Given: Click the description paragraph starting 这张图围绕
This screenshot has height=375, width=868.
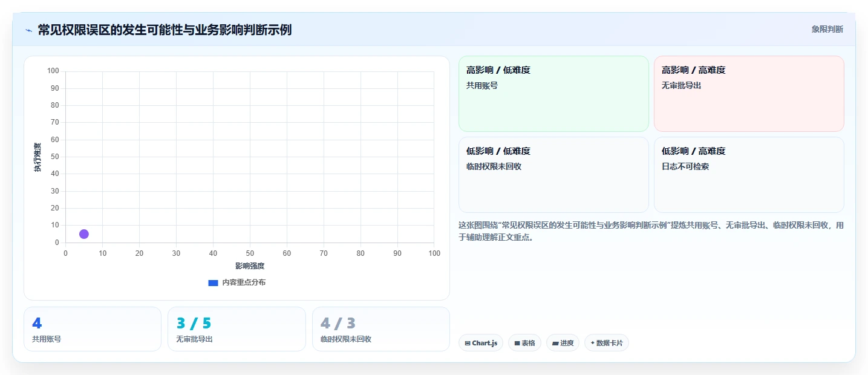Looking at the screenshot, I should click(651, 231).
